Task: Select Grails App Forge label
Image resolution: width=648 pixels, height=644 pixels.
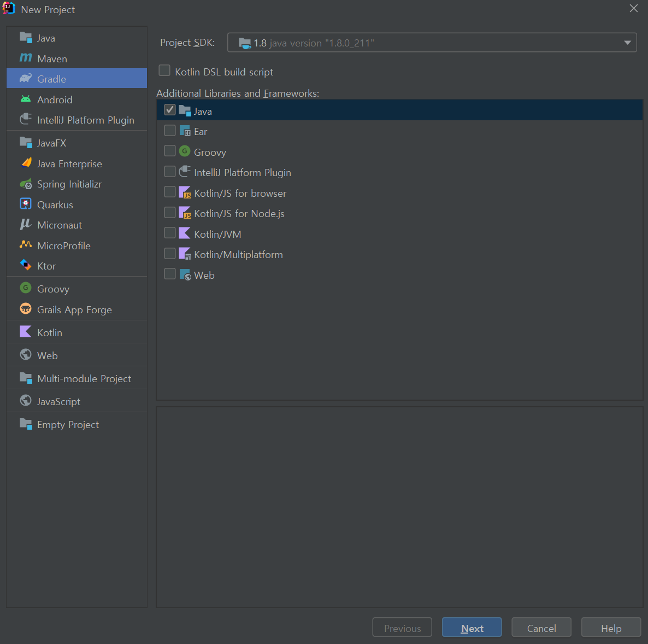Action: 74,310
